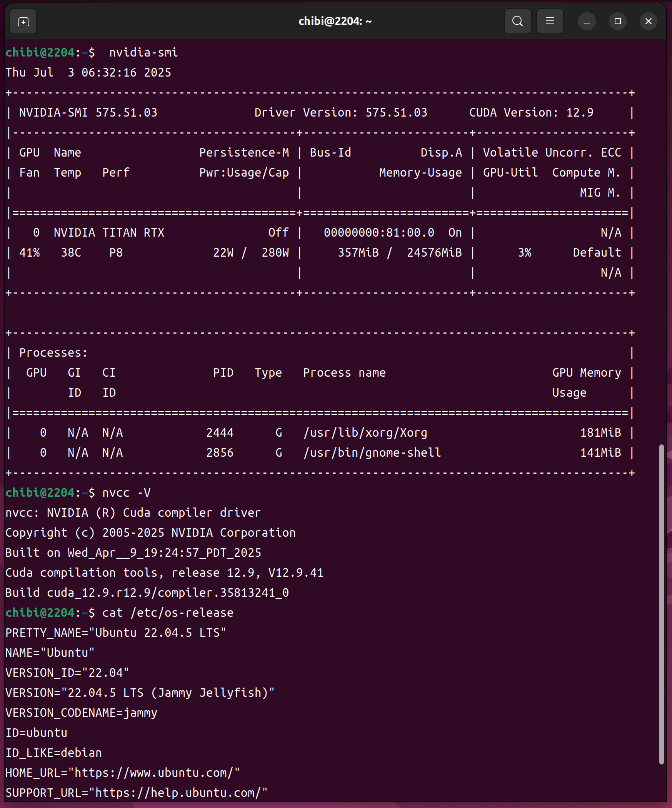This screenshot has width=672, height=808.
Task: Click the cat /etc/os-release command
Action: coord(168,613)
